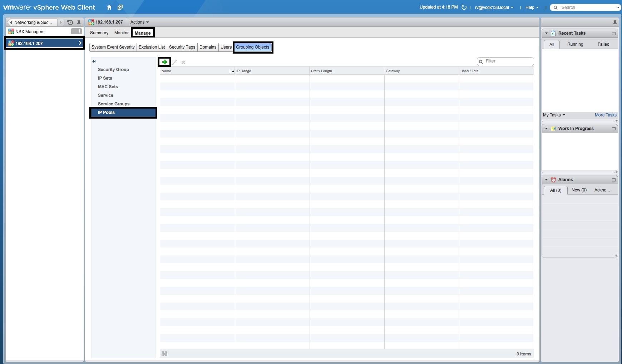Pin the left navigator panel

coord(79,23)
